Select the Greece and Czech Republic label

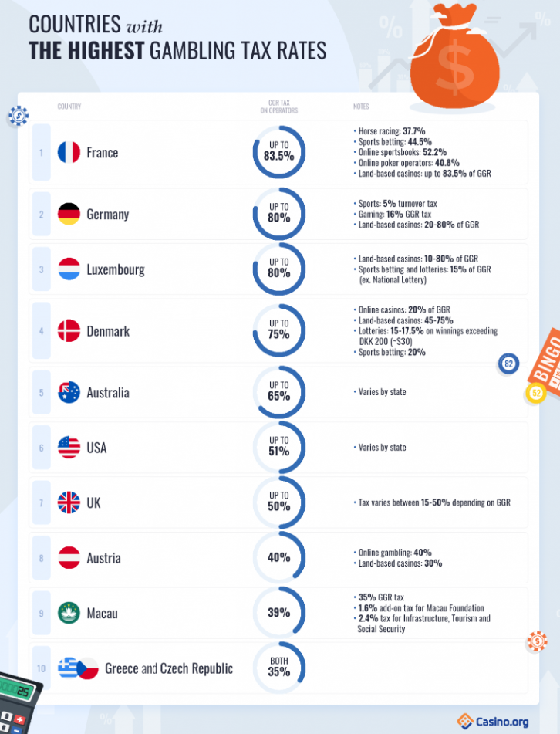pos(169,668)
